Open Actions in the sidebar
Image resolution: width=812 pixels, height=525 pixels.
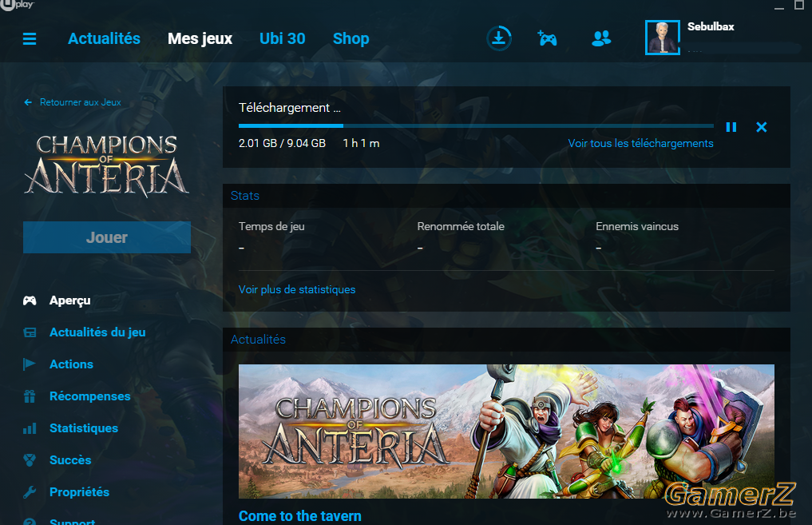[72, 364]
